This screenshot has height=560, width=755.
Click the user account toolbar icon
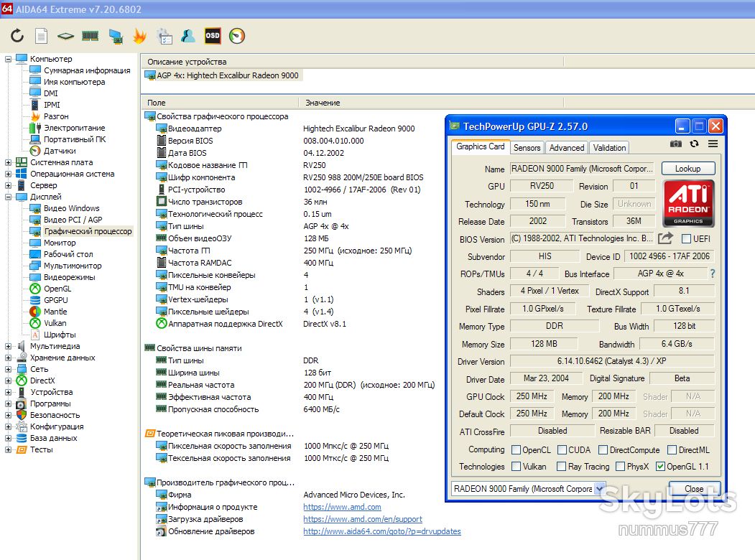pyautogui.click(x=187, y=36)
